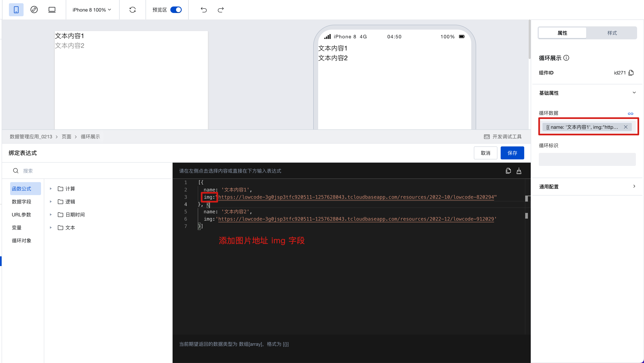Click the 日期时间 folder item
644x363 pixels.
[x=71, y=215]
